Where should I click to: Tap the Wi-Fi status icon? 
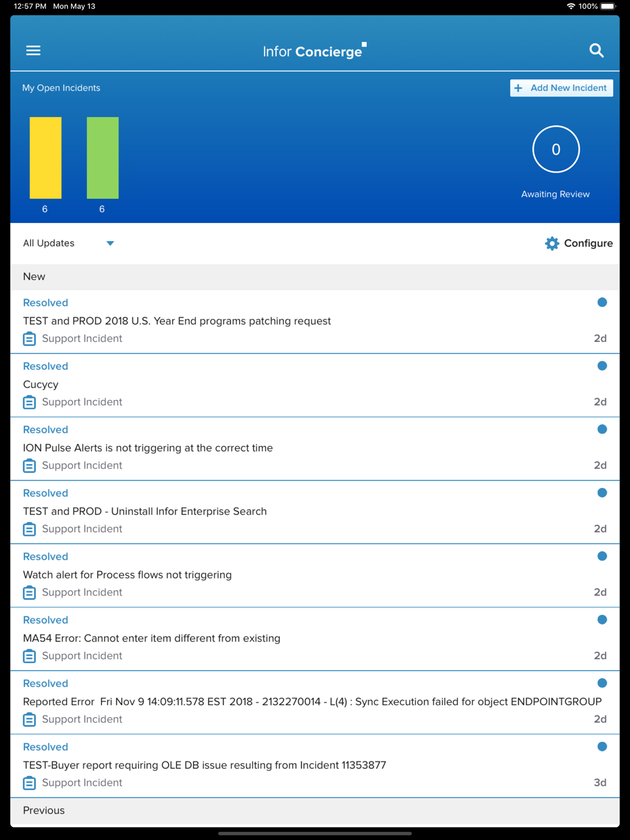click(x=571, y=6)
